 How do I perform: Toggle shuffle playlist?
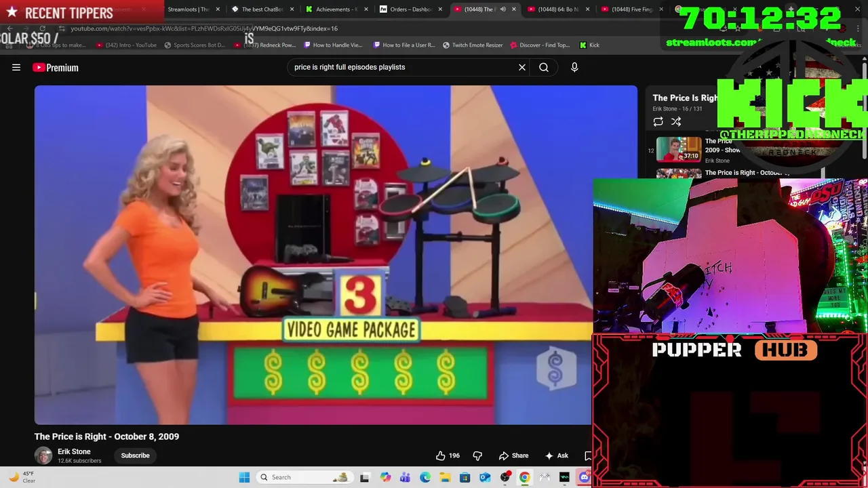click(x=676, y=121)
